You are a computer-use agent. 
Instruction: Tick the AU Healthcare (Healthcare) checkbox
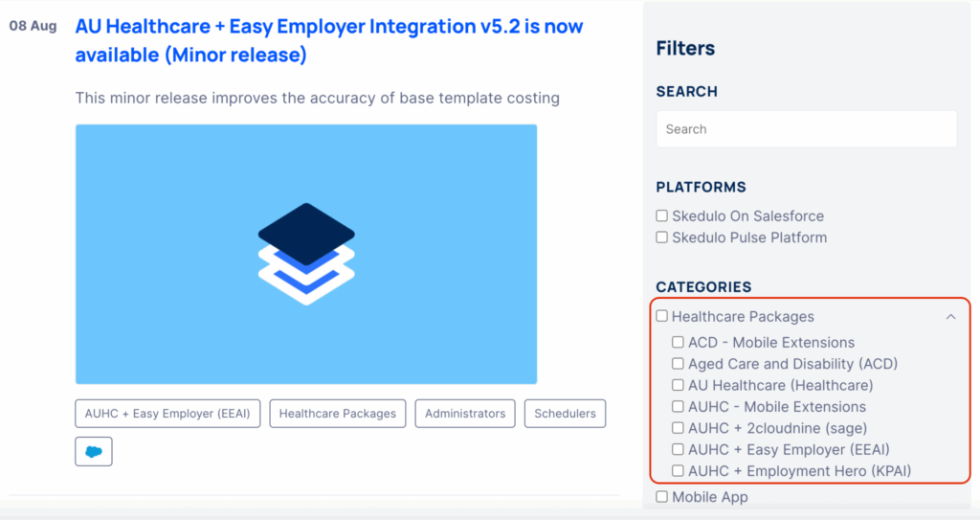coord(678,385)
